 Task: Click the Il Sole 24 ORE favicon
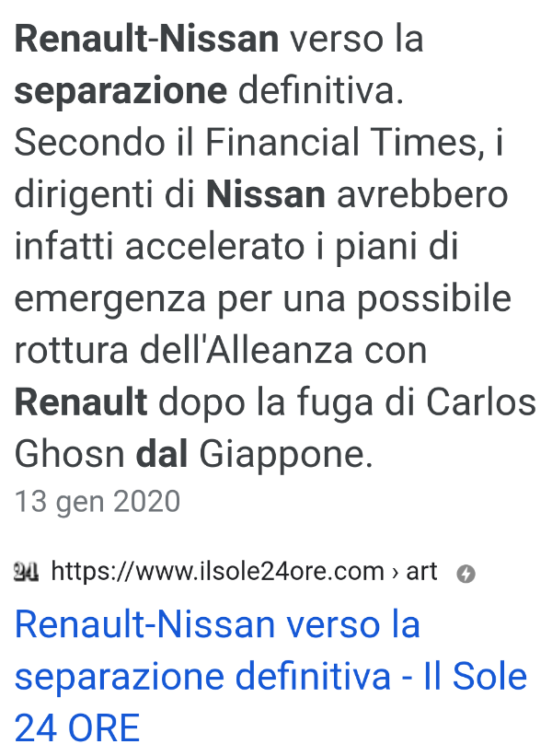click(x=26, y=572)
